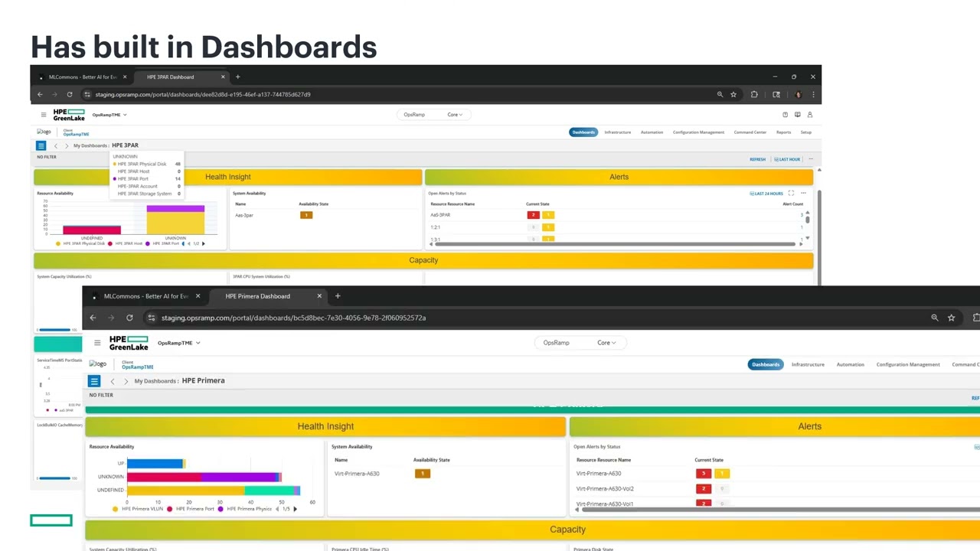Screen dimensions: 980x551
Task: Click zoom magnifier in HPE 3PAR address bar
Action: (720, 95)
